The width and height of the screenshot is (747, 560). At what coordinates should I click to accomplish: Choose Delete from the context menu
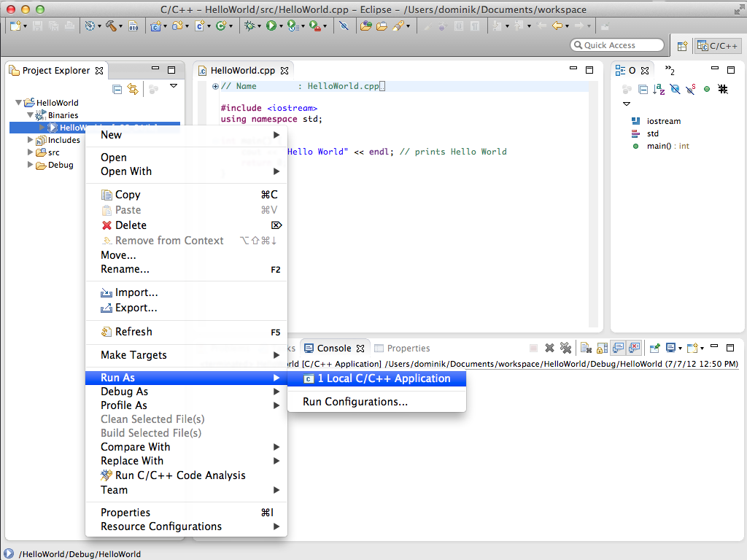pyautogui.click(x=186, y=225)
